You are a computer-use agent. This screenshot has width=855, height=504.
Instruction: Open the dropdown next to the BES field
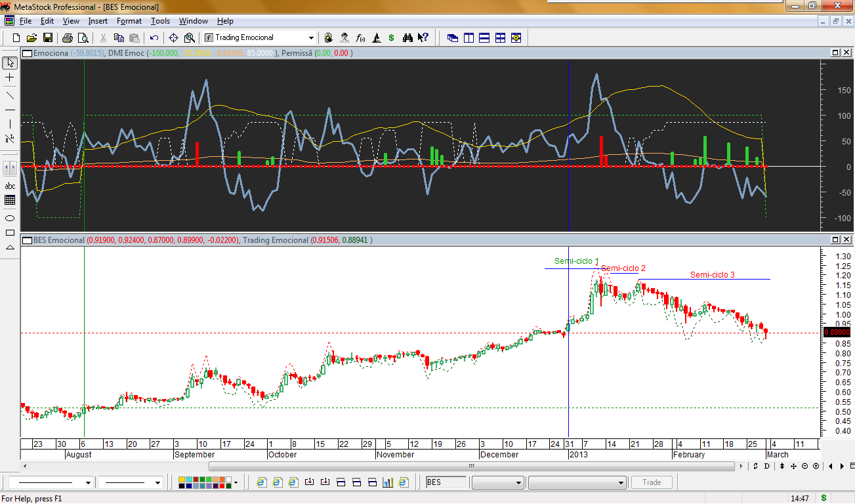pyautogui.click(x=497, y=482)
